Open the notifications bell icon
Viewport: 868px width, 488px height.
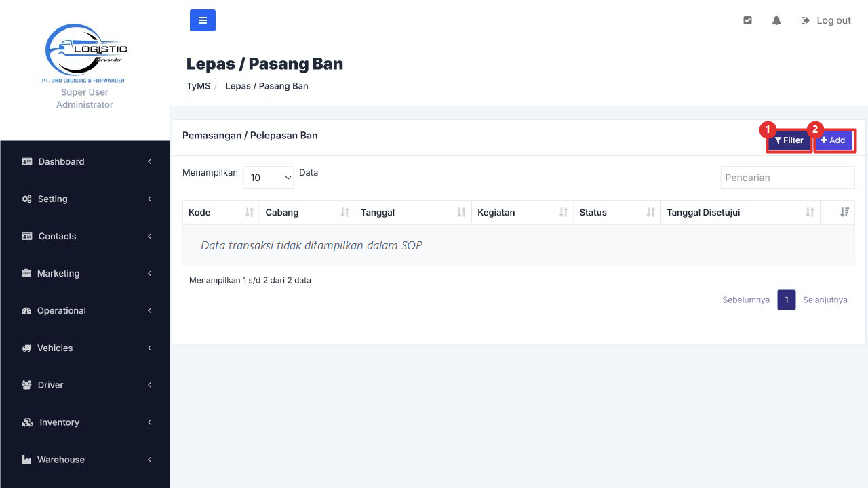(x=776, y=20)
